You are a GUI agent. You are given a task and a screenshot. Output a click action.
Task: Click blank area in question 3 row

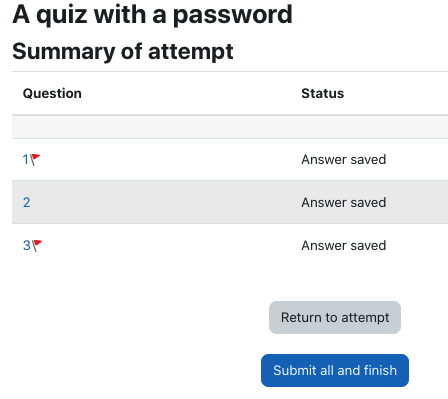[167, 246]
